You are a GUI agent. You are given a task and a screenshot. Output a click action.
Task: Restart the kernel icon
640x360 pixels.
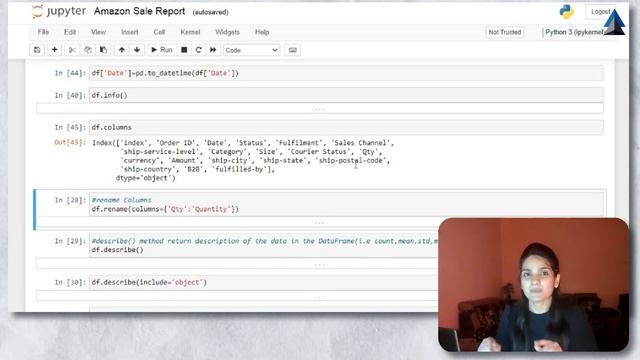[198, 50]
